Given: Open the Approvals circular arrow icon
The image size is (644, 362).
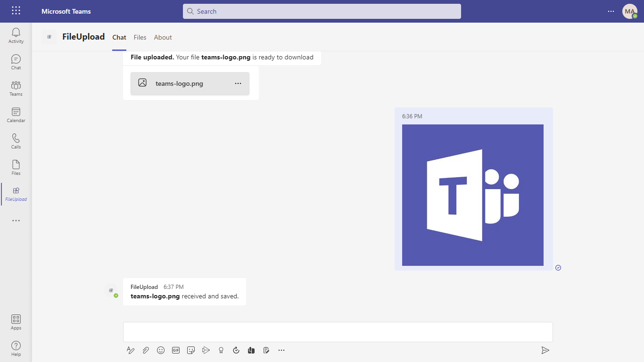Looking at the screenshot, I should 236,350.
